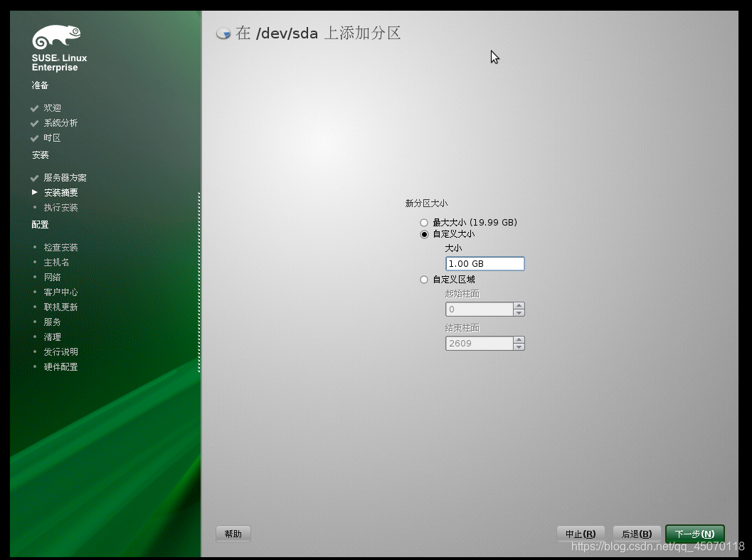The height and width of the screenshot is (560, 752).
Task: Select 主机名 step in sidebar
Action: [x=57, y=262]
